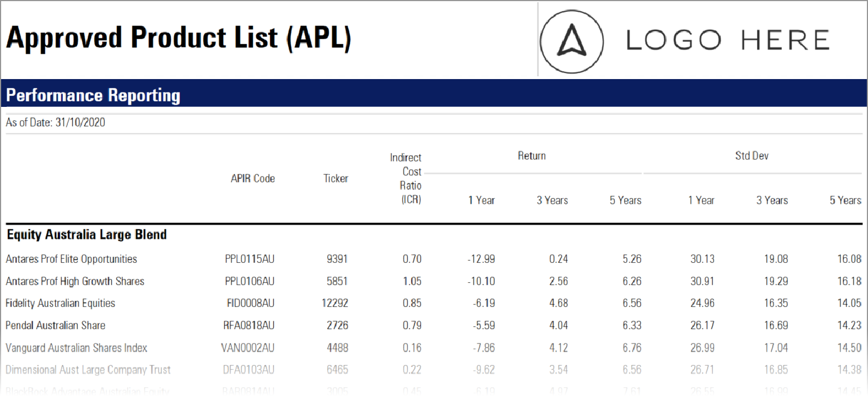Select the As of Date 31/10/2020 text
Screen dimensions: 868x412
56,123
